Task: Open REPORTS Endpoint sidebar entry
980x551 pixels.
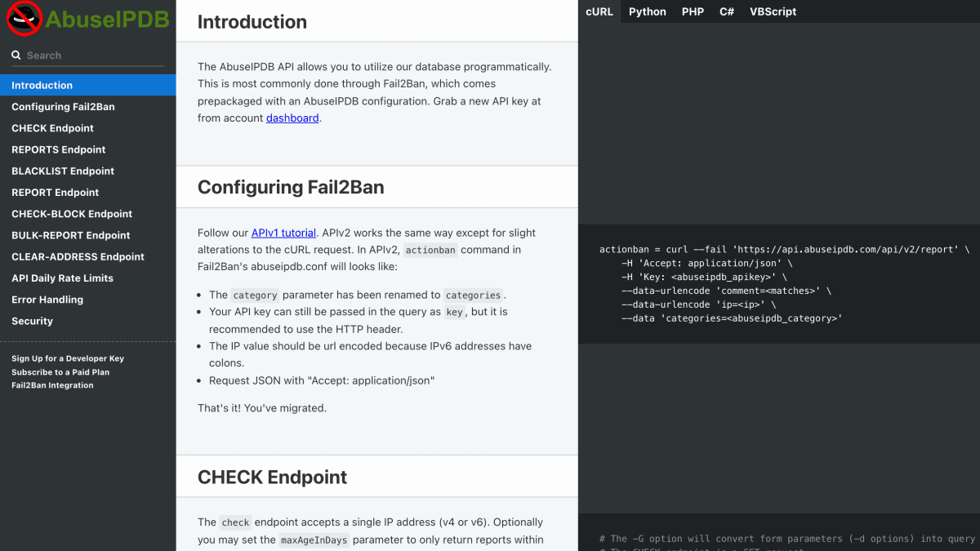Action: pos(87,149)
